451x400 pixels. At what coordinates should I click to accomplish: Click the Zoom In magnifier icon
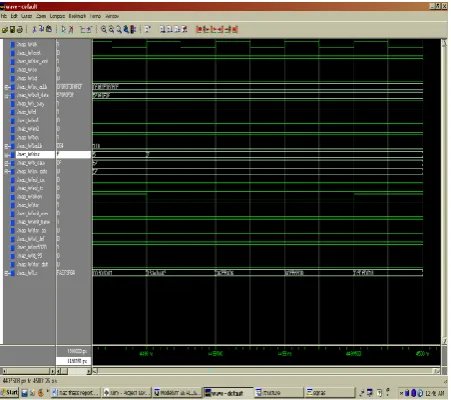tap(104, 30)
